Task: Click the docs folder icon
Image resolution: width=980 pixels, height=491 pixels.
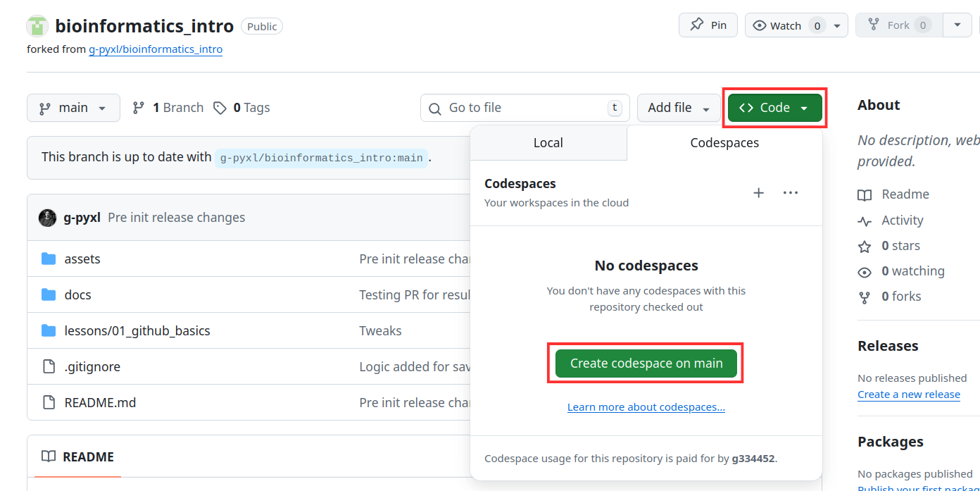Action: [49, 295]
